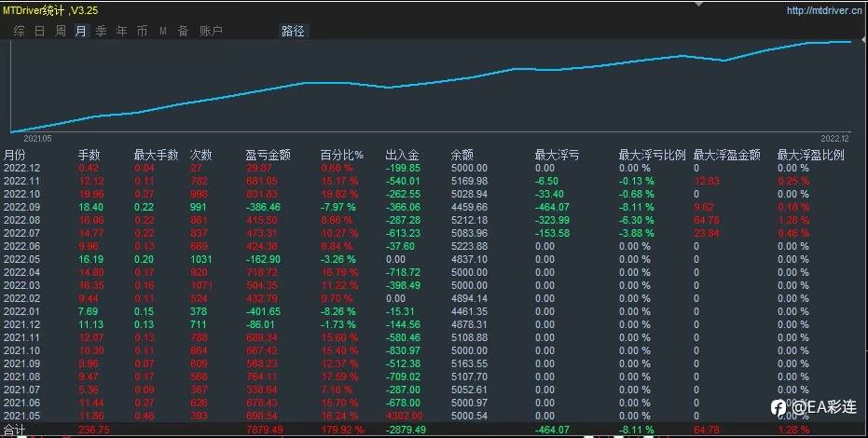
Task: Click floating loss ratio -0.68 %
Action: (x=637, y=194)
